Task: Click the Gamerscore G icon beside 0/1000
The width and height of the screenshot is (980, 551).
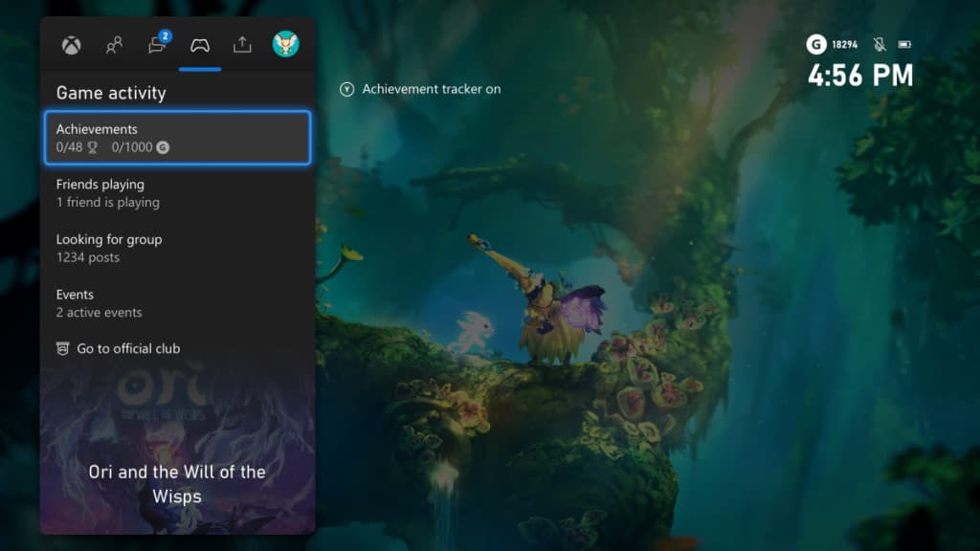Action: click(x=163, y=147)
